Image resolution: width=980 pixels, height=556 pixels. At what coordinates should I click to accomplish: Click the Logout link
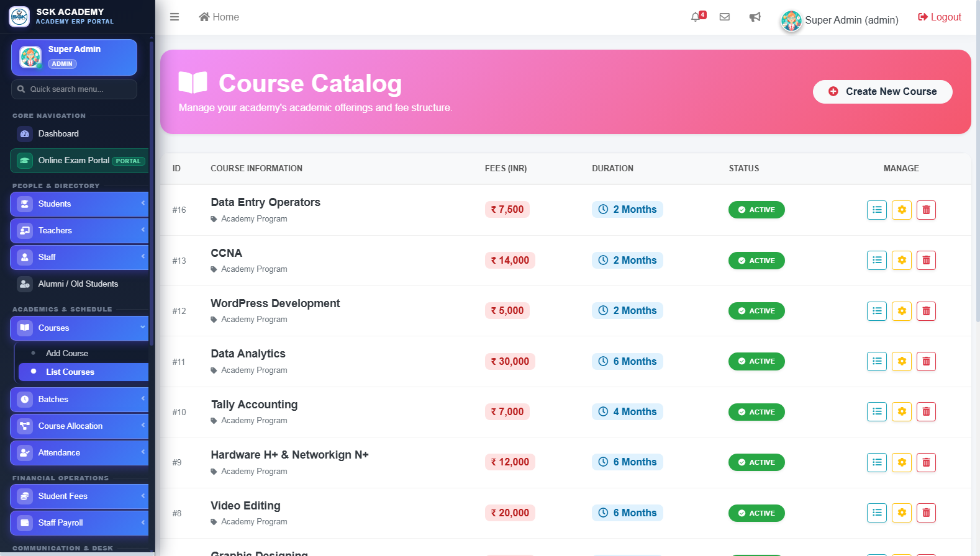(940, 17)
